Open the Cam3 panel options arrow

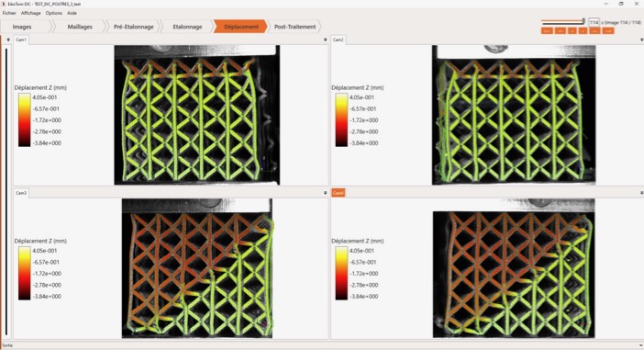[x=325, y=193]
